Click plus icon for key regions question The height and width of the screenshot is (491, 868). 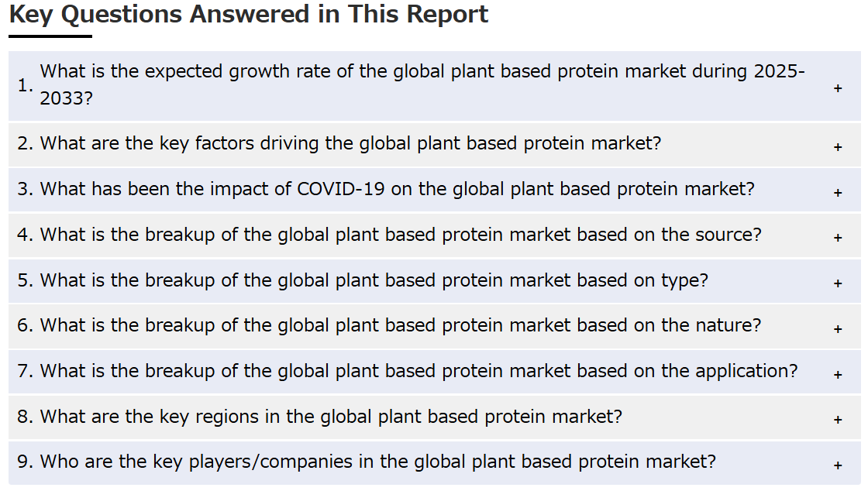(x=838, y=420)
